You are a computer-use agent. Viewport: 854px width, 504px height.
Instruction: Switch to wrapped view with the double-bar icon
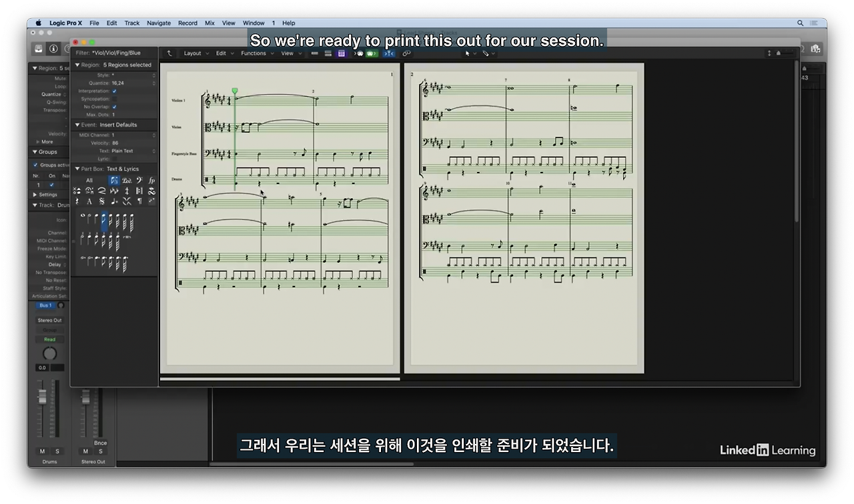click(x=328, y=53)
